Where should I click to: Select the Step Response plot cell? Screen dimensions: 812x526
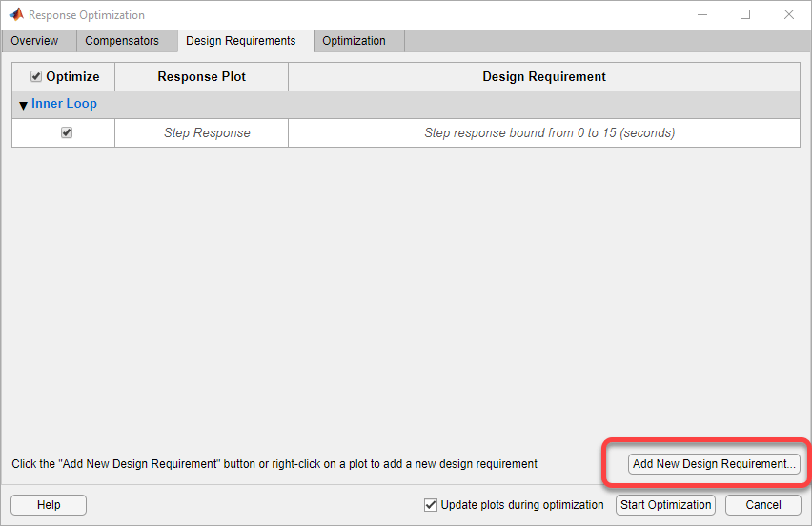[x=201, y=133]
